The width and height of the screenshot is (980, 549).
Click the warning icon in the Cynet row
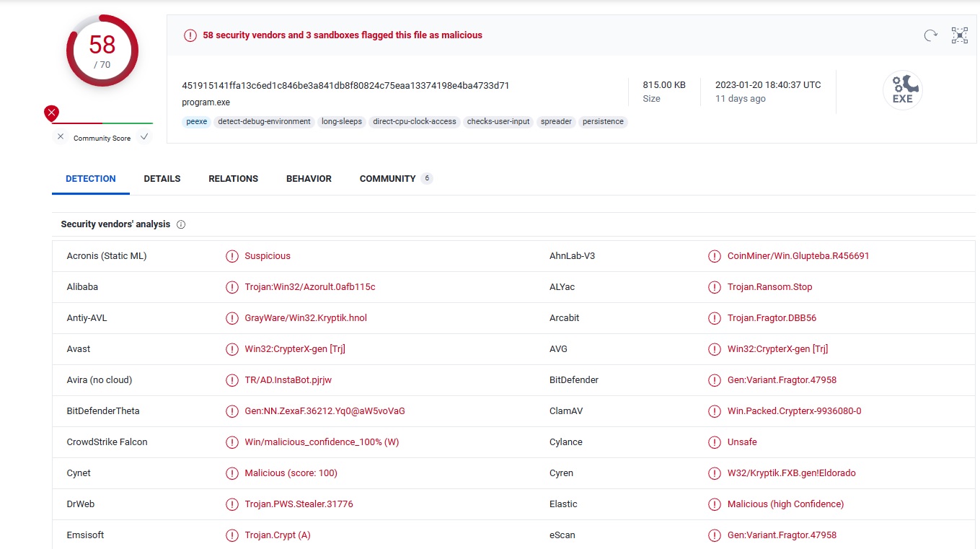pos(232,473)
